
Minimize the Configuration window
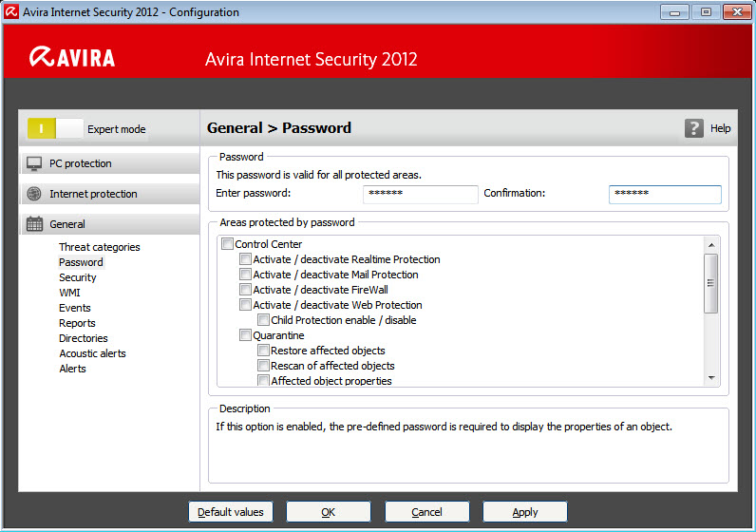point(674,12)
